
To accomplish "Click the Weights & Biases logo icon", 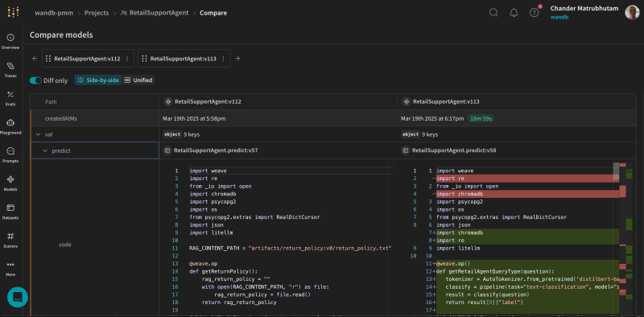I will (x=13, y=12).
